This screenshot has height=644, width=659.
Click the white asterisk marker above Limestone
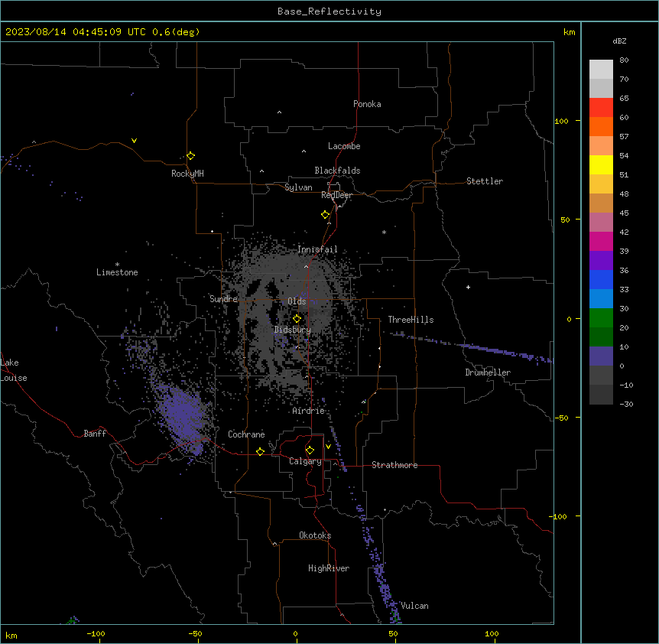pyautogui.click(x=117, y=265)
